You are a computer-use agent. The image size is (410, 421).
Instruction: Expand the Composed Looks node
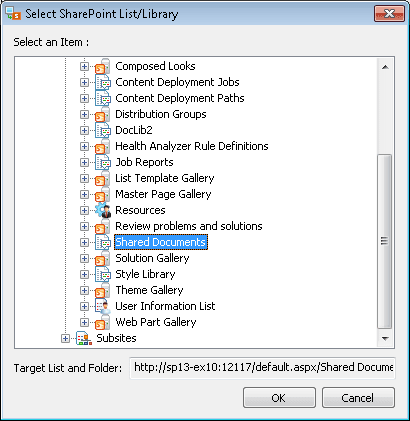click(84, 67)
